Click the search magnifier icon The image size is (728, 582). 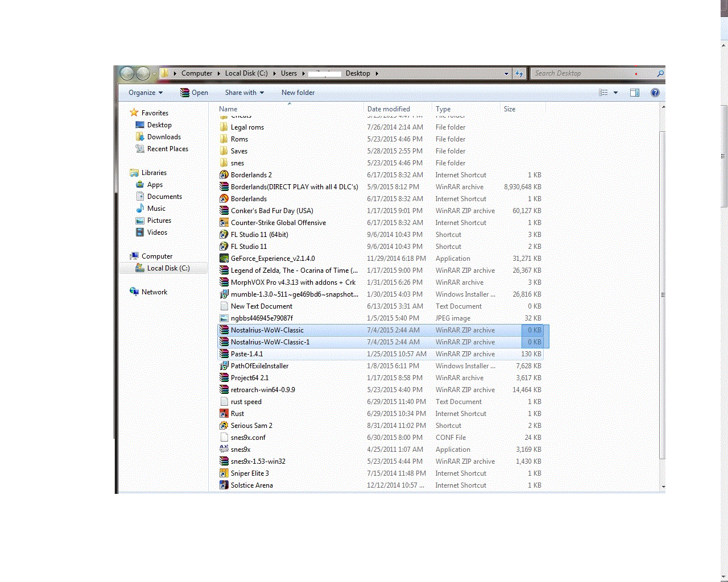point(660,73)
